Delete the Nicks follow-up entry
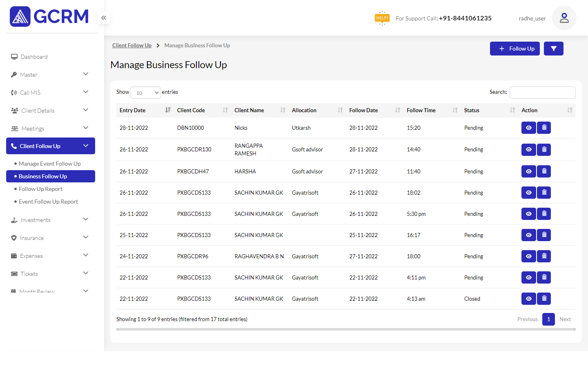This screenshot has height=366, width=588. [x=544, y=128]
